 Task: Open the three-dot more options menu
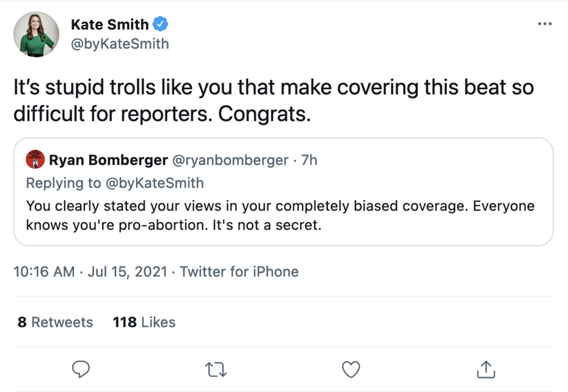click(x=544, y=24)
